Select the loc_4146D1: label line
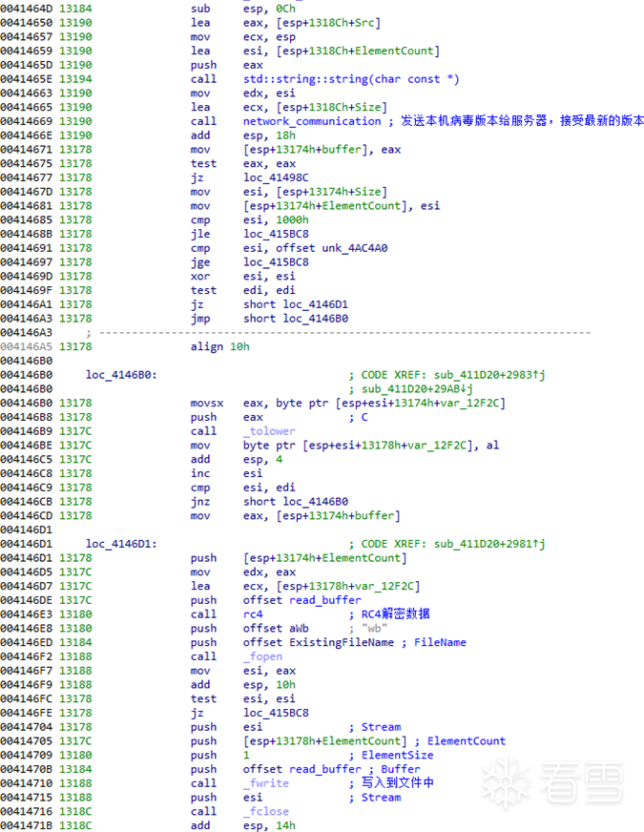The width and height of the screenshot is (644, 832). [x=121, y=545]
